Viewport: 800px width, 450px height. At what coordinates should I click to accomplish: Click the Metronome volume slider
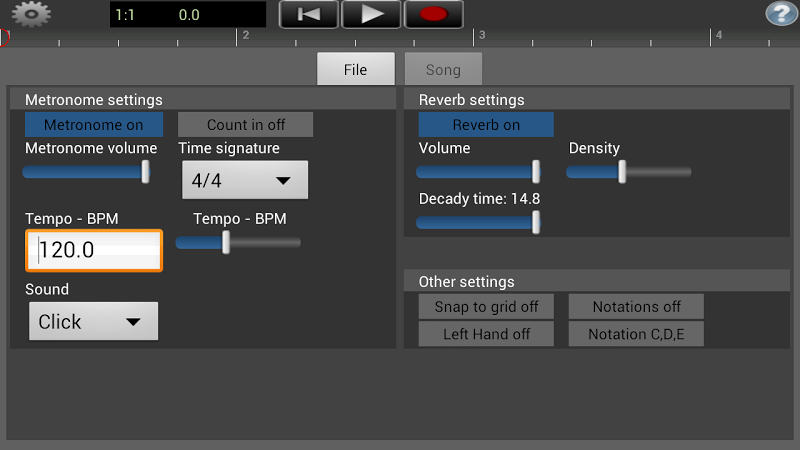coord(86,172)
